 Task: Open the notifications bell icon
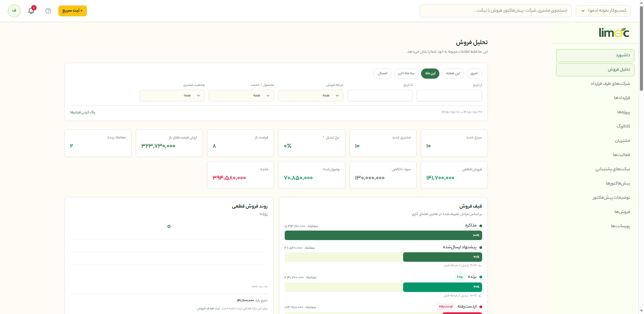[31, 11]
